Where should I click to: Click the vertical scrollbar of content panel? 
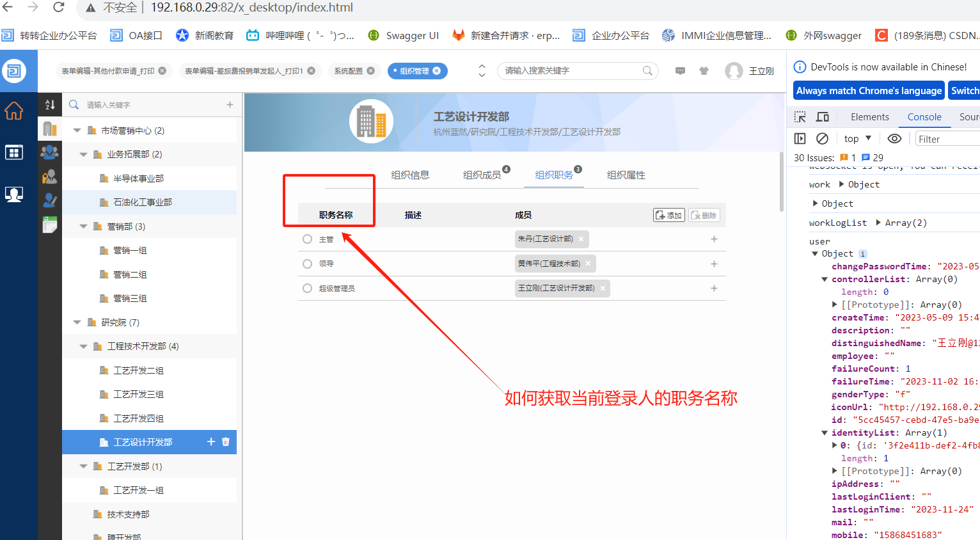782,182
